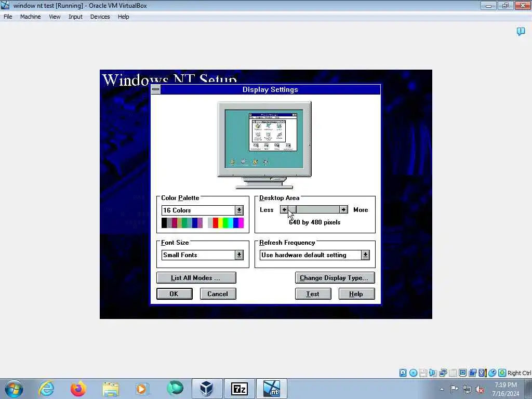Click the Desktop Area slider thumb

(x=292, y=210)
